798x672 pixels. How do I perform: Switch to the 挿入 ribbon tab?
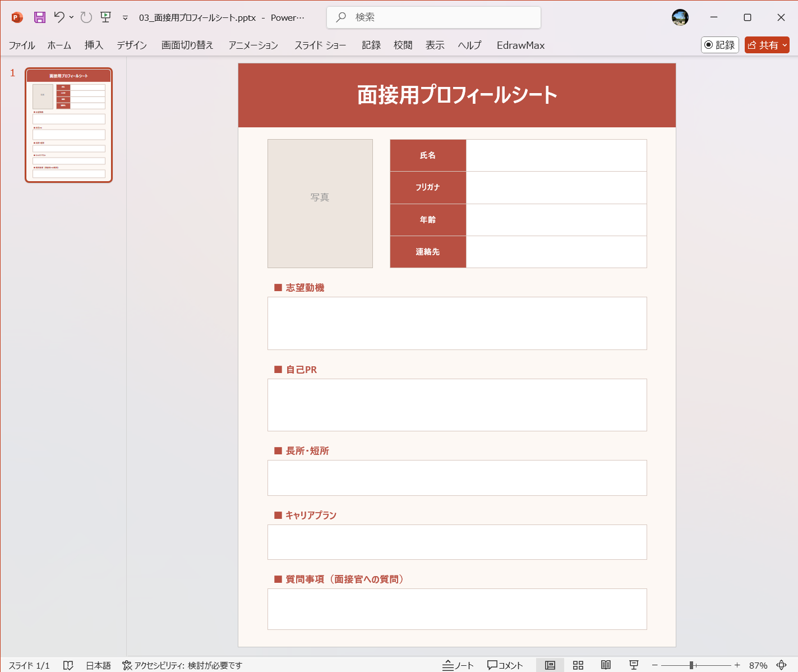93,45
